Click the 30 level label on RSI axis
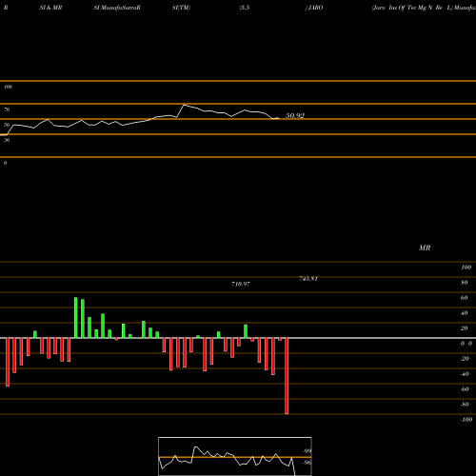The width and height of the screenshot is (476, 476). point(7,140)
